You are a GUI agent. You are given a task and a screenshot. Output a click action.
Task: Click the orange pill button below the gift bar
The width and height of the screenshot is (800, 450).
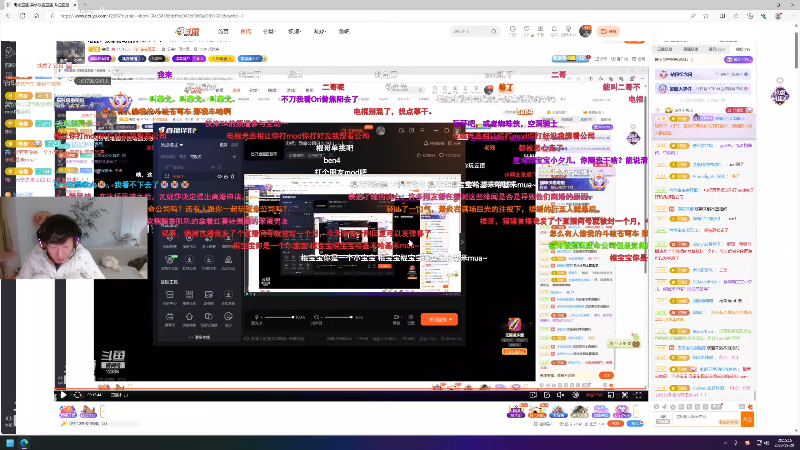pyautogui.click(x=616, y=423)
